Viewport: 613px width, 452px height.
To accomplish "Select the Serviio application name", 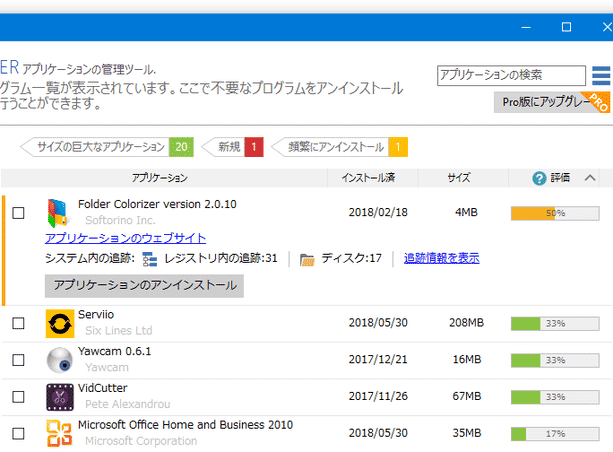I will click(x=96, y=315).
